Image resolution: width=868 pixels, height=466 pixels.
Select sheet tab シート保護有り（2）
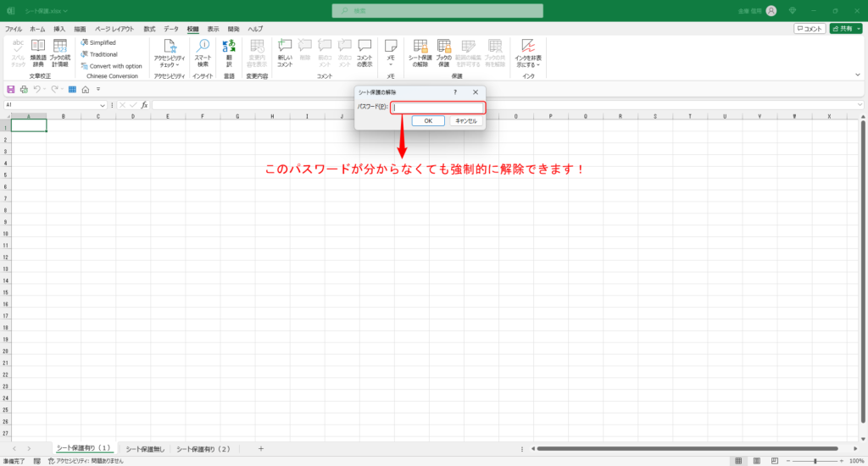click(x=203, y=449)
